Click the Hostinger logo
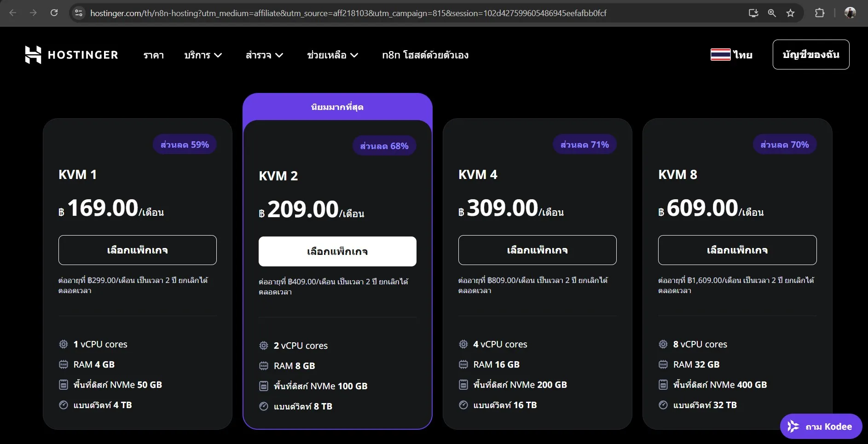 coord(71,54)
